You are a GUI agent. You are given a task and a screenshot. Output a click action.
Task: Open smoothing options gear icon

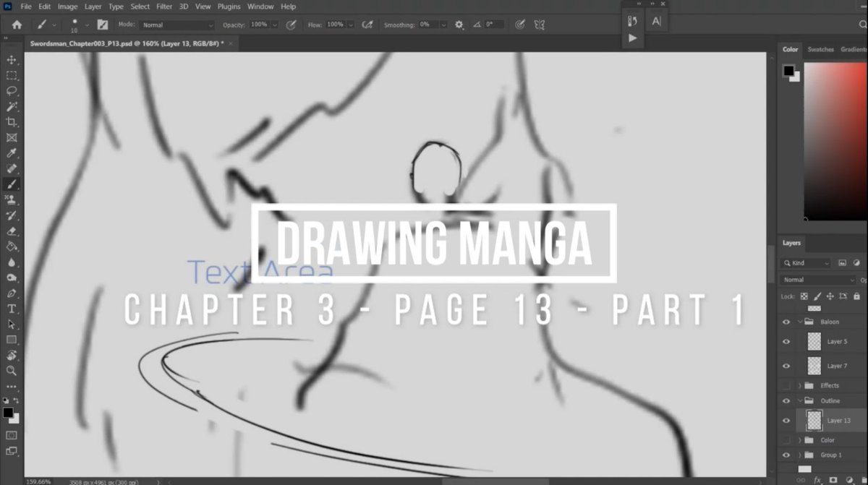(x=459, y=25)
